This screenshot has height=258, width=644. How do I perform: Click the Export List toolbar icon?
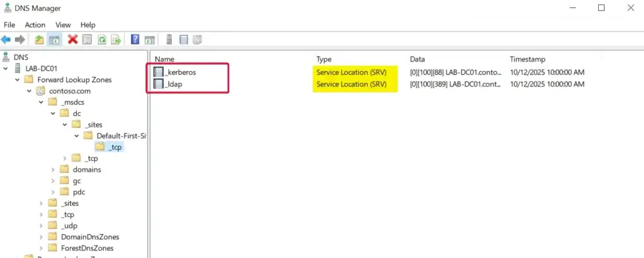pos(116,40)
